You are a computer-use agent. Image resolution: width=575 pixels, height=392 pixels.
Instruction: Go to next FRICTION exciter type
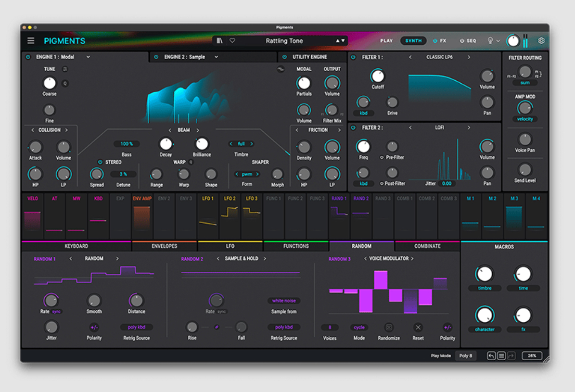[339, 130]
